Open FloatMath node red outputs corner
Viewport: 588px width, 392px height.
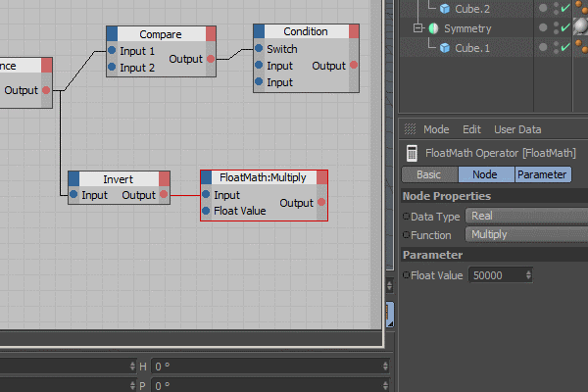(x=321, y=177)
